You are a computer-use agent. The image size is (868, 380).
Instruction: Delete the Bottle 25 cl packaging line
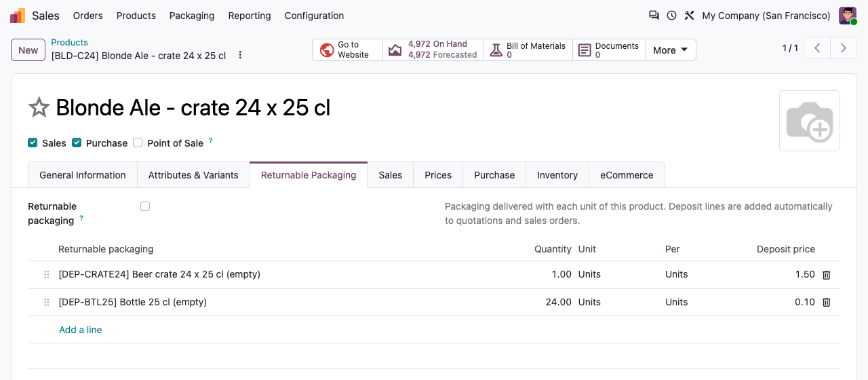click(827, 303)
